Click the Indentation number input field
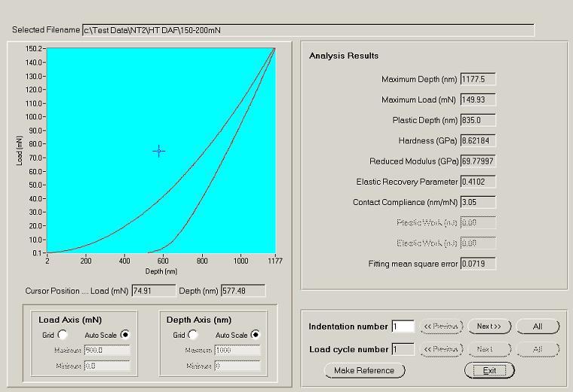The width and height of the screenshot is (573, 392). 403,326
